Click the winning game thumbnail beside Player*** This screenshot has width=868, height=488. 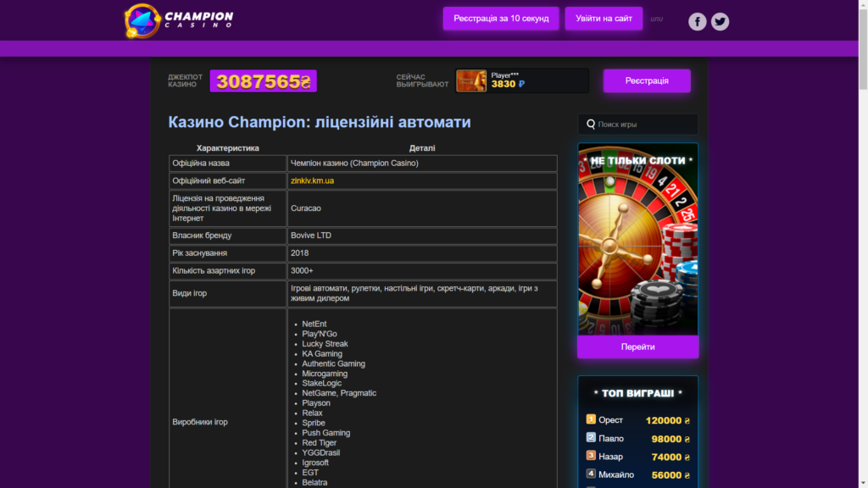click(x=471, y=80)
